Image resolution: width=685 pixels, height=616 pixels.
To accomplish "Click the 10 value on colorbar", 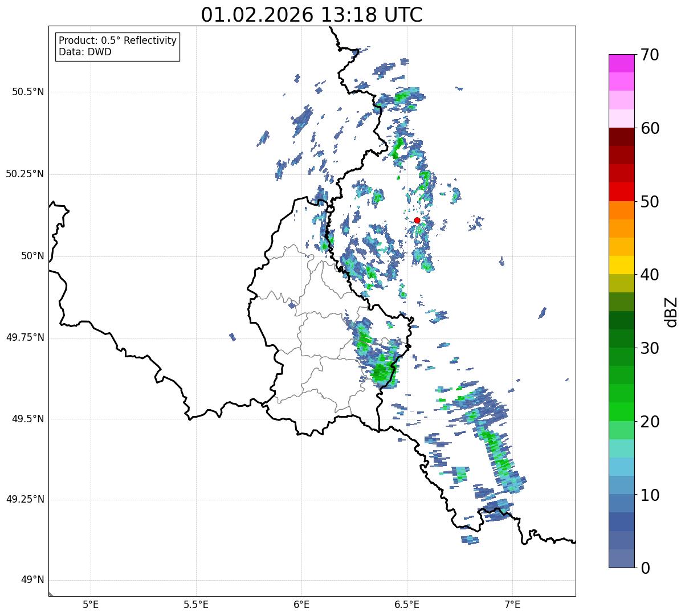I will [650, 495].
